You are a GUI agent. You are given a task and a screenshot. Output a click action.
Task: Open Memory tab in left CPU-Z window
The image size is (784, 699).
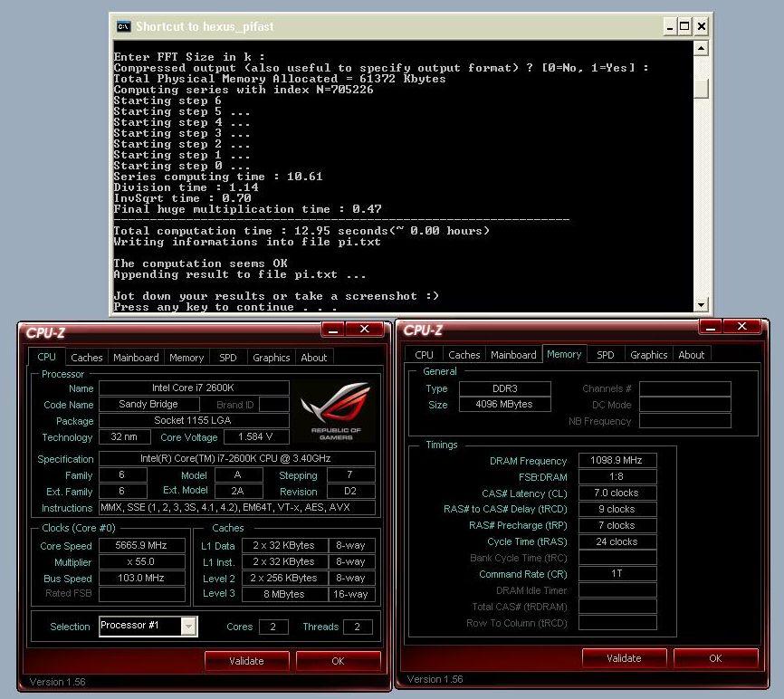(186, 358)
